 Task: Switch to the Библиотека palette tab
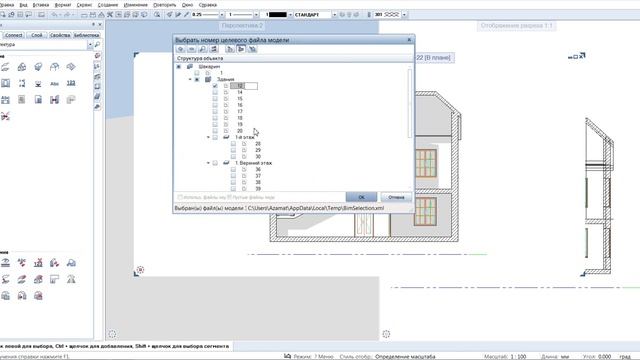coord(87,35)
